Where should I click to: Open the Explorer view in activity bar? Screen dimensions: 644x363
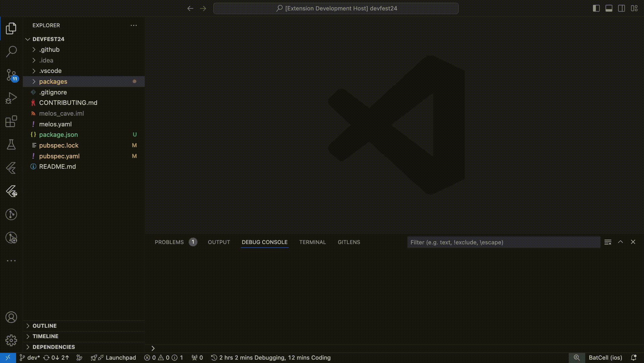click(x=11, y=29)
